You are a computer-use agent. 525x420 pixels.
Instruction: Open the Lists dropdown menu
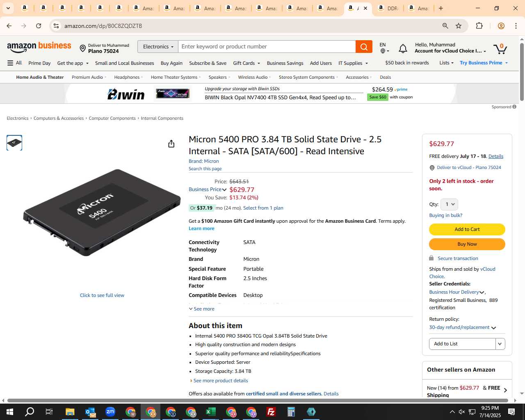(x=446, y=63)
